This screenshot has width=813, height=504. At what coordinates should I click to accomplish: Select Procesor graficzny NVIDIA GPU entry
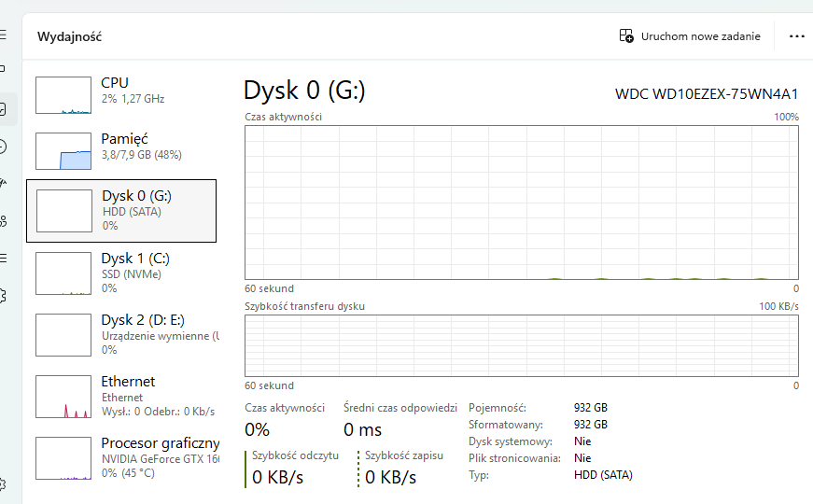click(x=123, y=456)
